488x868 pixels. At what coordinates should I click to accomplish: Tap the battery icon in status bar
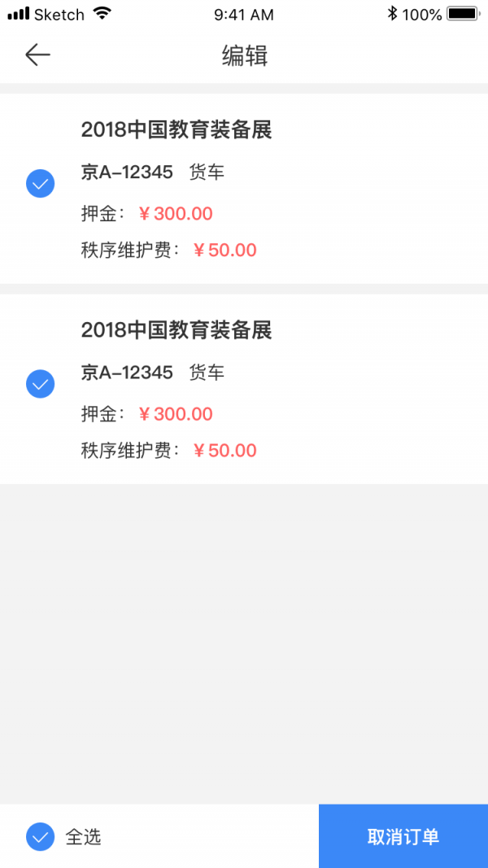[462, 14]
